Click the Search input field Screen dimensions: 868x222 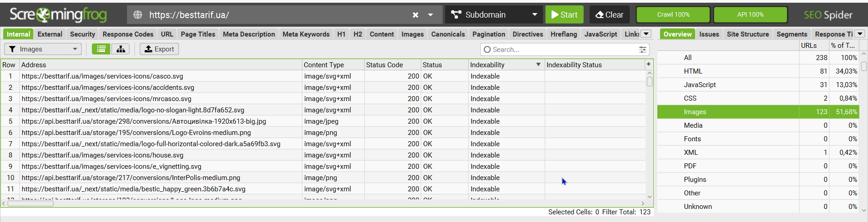click(x=561, y=50)
